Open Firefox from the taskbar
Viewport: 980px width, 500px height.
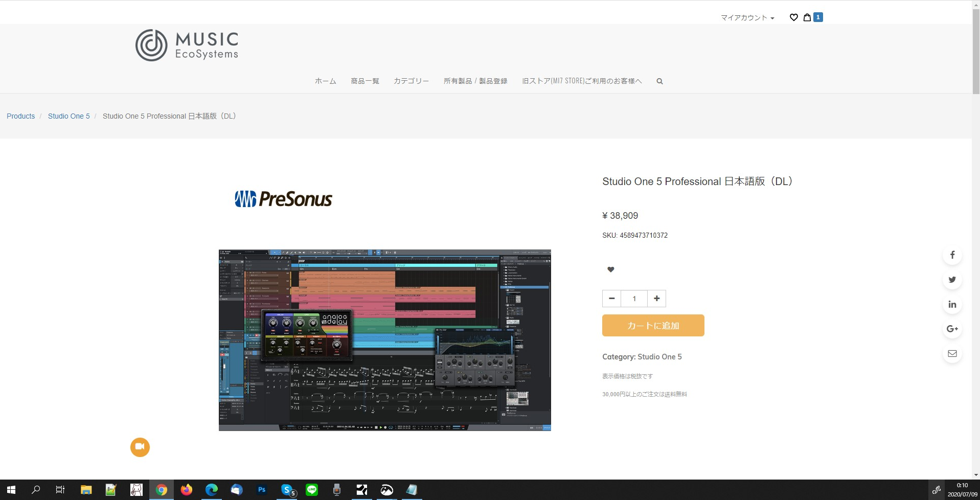187,490
